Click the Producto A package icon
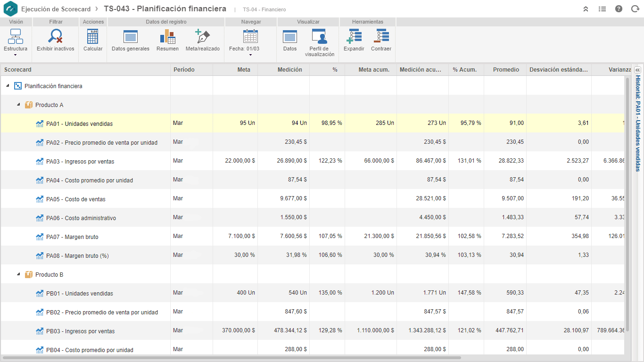The height and width of the screenshot is (362, 644). click(29, 105)
